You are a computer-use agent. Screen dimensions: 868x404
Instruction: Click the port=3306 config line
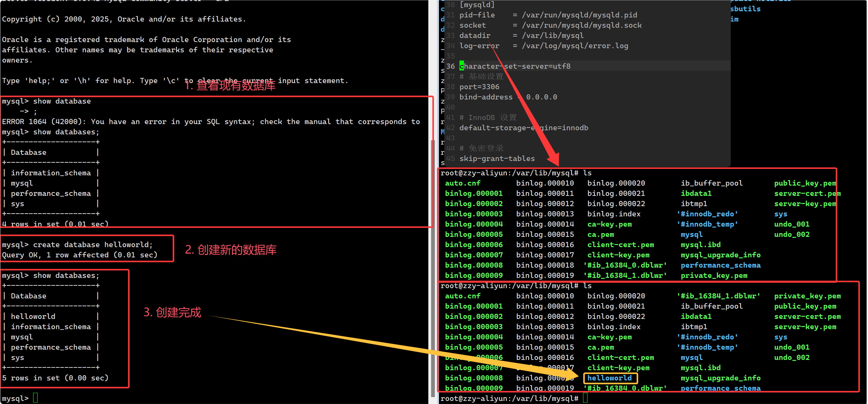click(479, 87)
